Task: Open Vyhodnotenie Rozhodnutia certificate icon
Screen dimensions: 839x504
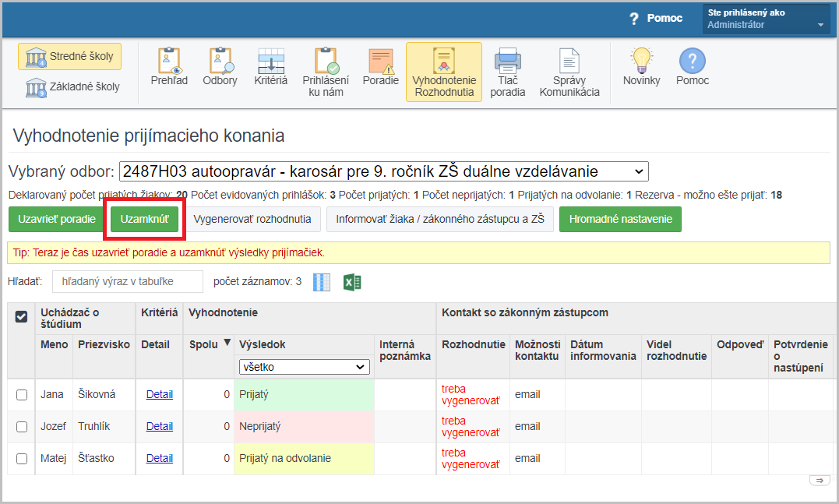Action: (444, 61)
